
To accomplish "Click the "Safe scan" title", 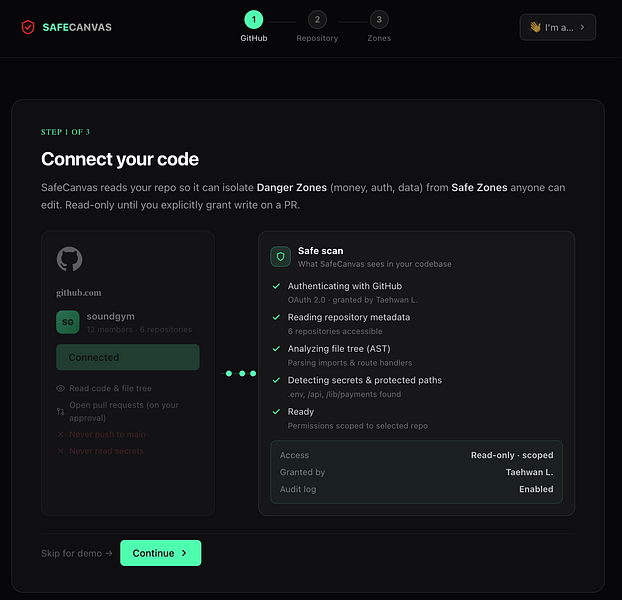I will pos(321,251).
